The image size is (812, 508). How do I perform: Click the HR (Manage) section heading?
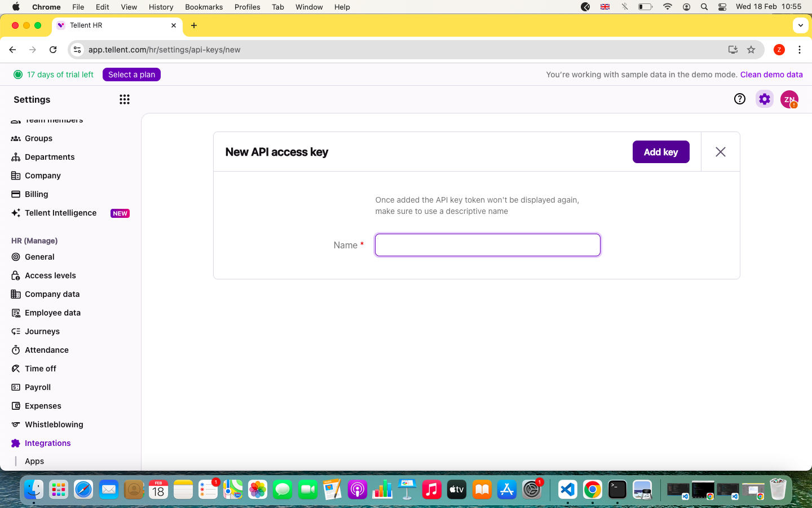34,240
